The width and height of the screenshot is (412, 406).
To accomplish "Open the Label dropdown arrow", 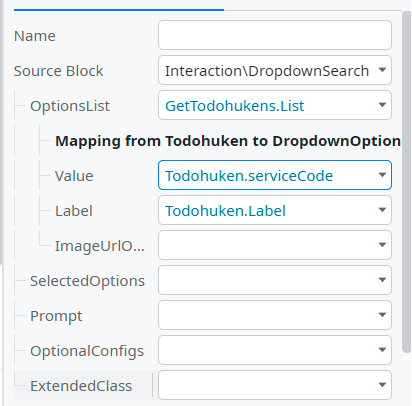I will pos(382,210).
